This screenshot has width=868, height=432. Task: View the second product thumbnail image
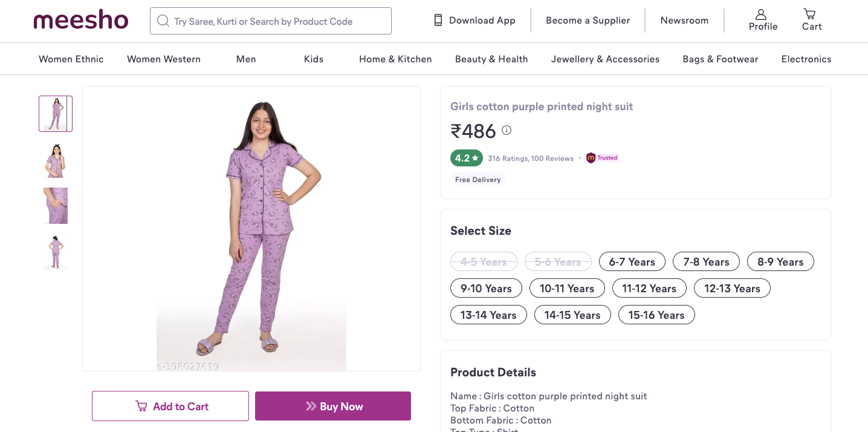click(56, 161)
